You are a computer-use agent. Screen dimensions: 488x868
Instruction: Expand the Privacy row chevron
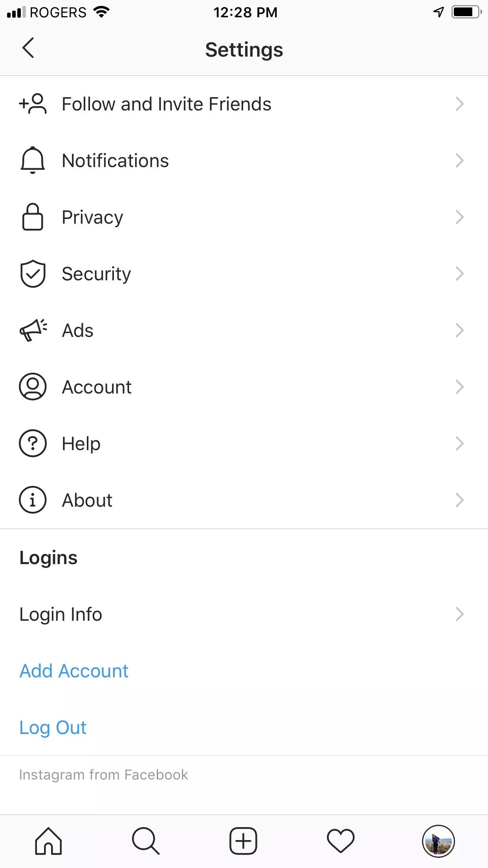point(459,217)
